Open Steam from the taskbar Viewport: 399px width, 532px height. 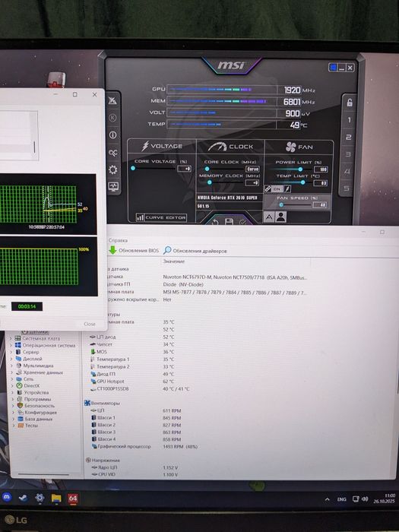(23, 498)
